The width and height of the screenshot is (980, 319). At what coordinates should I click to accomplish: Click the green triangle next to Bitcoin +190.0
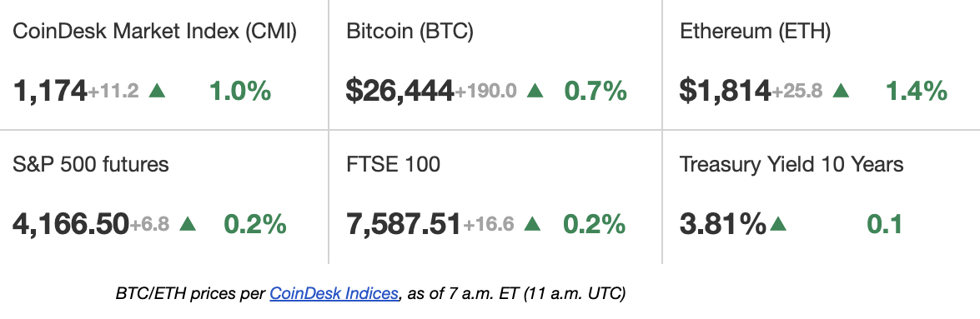coord(535,91)
